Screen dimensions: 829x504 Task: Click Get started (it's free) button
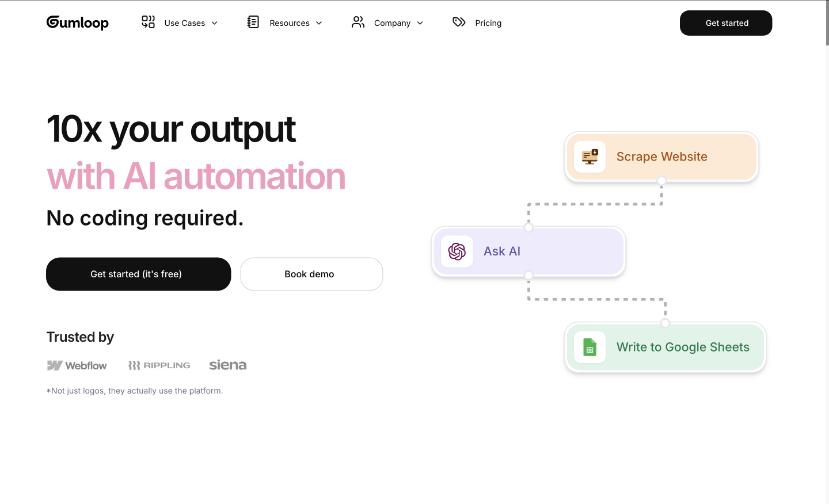point(138,274)
